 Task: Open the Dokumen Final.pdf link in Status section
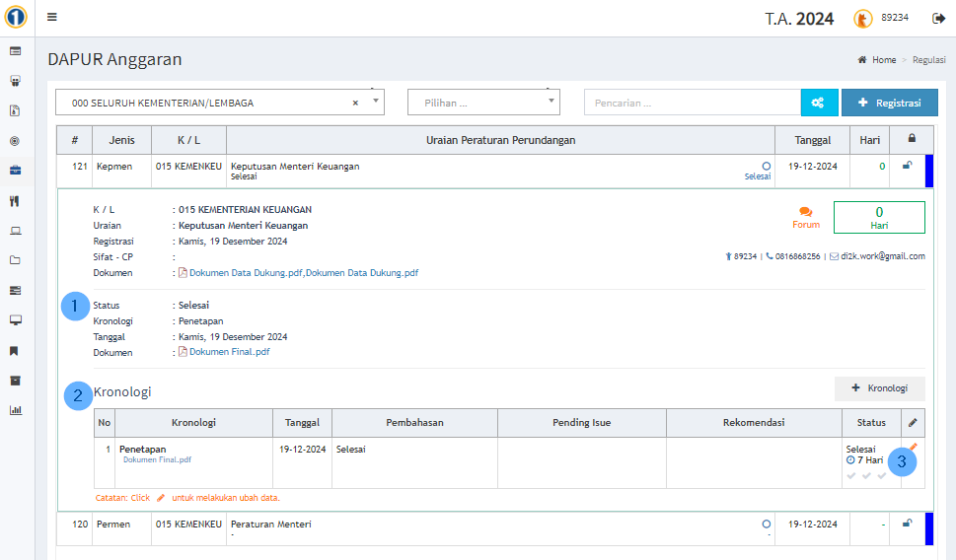click(228, 352)
